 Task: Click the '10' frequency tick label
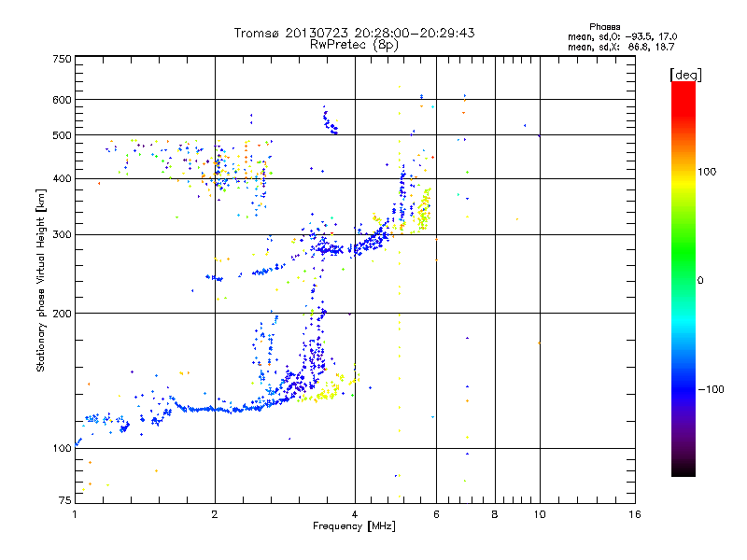coord(540,514)
